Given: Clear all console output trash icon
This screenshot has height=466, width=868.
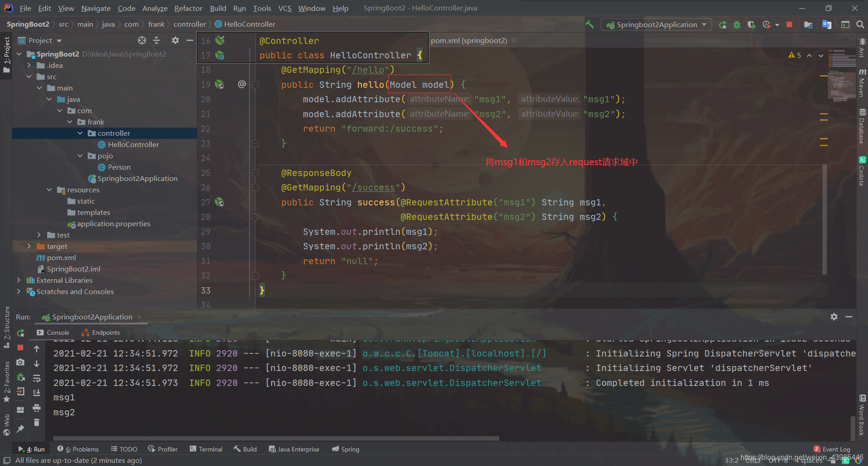Looking at the screenshot, I should 37,423.
